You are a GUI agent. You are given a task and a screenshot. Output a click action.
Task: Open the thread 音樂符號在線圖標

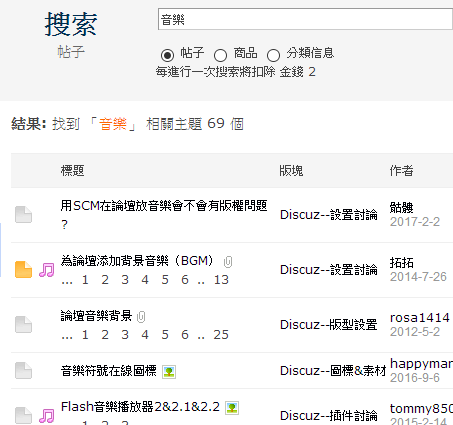click(x=109, y=371)
